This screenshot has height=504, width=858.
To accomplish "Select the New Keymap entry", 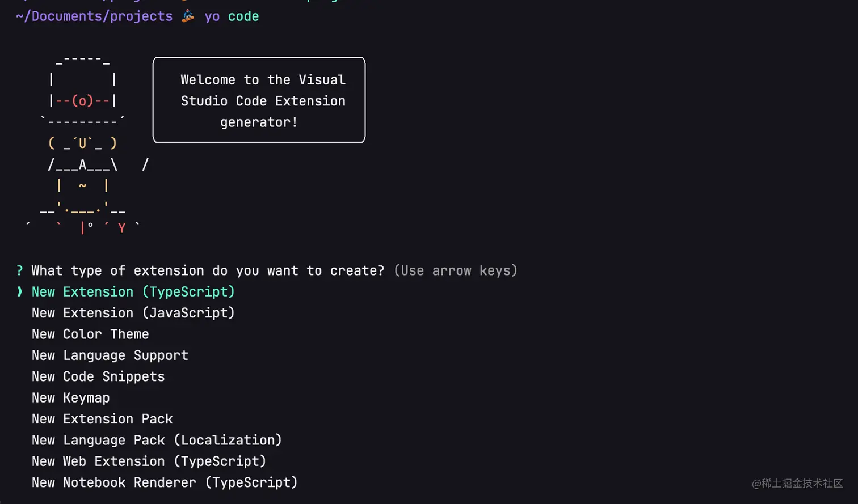I will coord(70,398).
